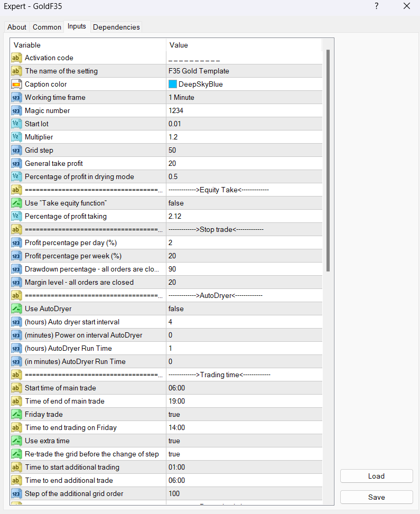Switch to the About tab
The image size is (420, 514).
pyautogui.click(x=17, y=27)
